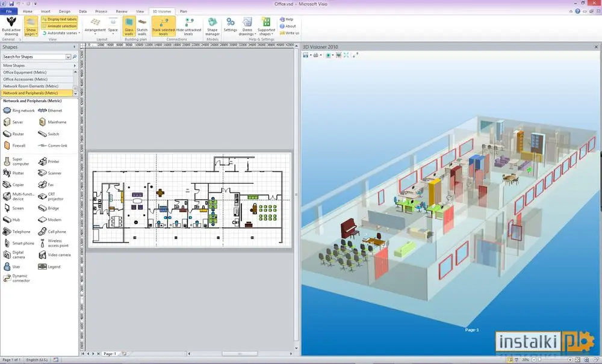
Task: Open Arrangement dropdown
Action: (95, 26)
